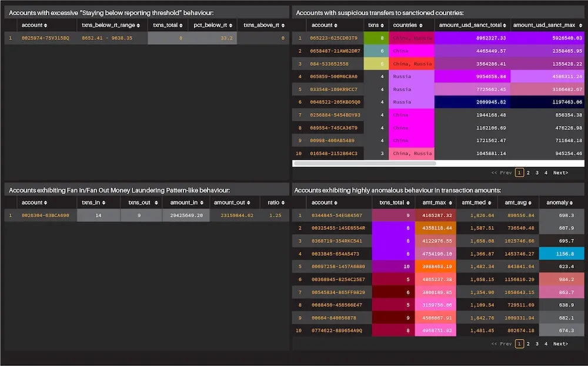This screenshot has width=588, height=366.
Task: Sort Fan In table by ratio icon
Action: (283, 202)
